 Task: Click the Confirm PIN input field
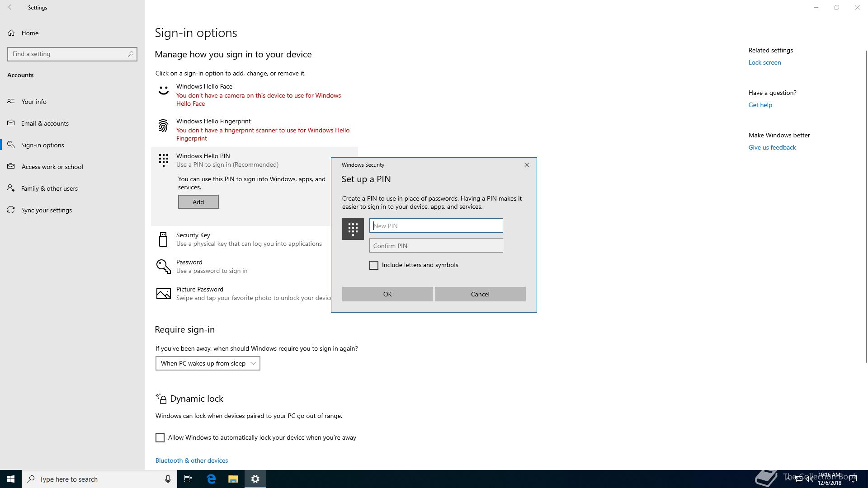pos(436,245)
